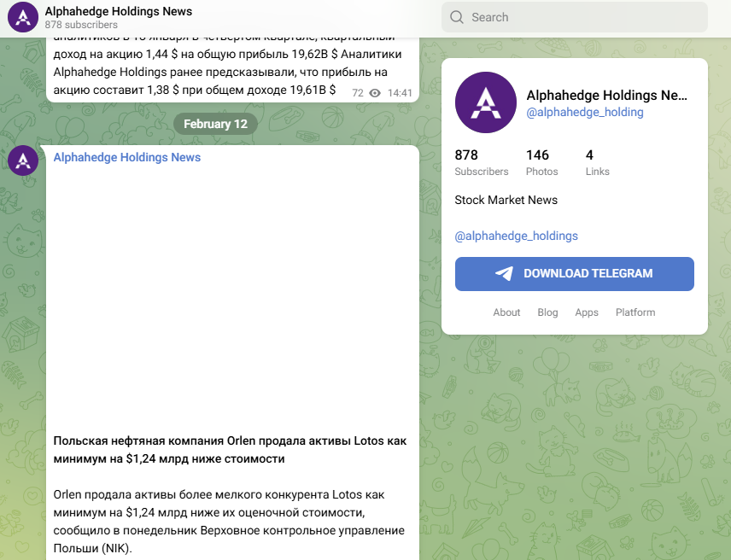Open the Blog page link
The height and width of the screenshot is (560, 731).
point(547,312)
